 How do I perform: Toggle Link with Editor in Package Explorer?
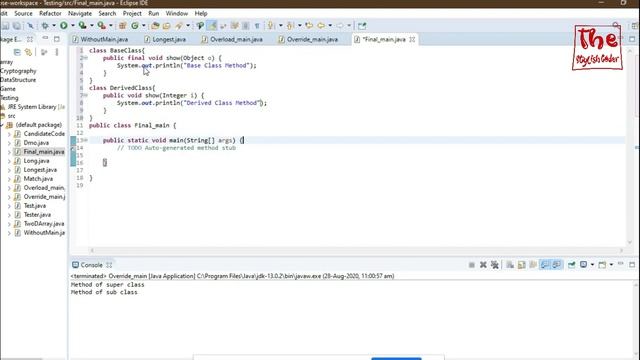pyautogui.click(x=28, y=52)
